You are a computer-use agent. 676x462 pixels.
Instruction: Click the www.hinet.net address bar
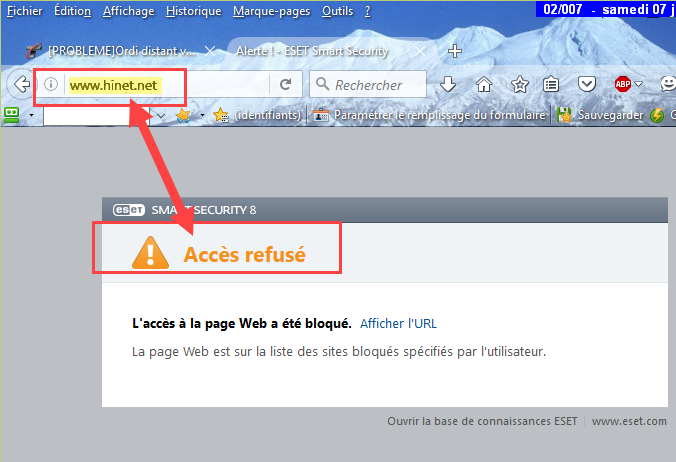[x=168, y=85]
